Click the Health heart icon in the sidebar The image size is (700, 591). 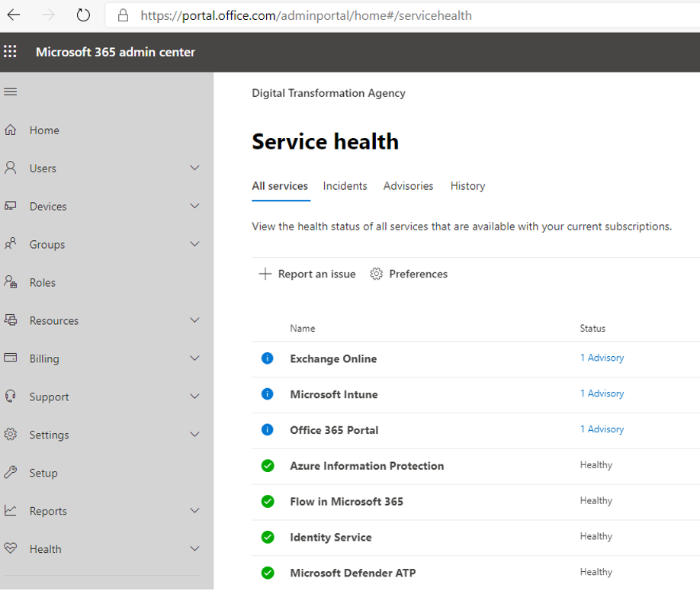pyautogui.click(x=10, y=548)
